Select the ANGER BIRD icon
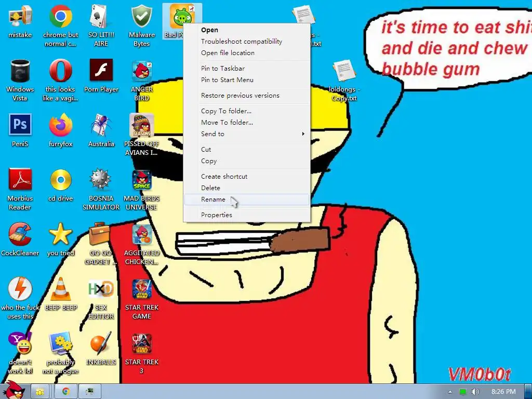The height and width of the screenshot is (399, 532). coord(142,80)
